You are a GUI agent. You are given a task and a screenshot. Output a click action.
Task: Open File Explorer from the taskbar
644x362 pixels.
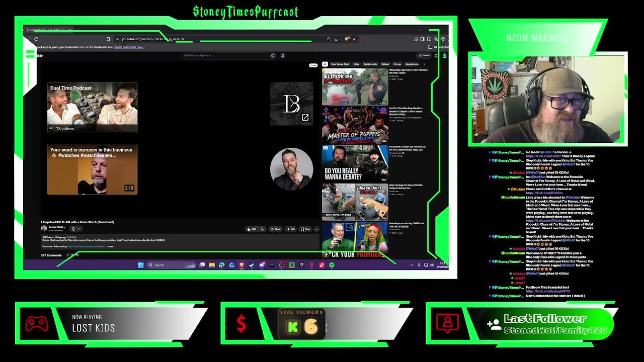pos(212,265)
